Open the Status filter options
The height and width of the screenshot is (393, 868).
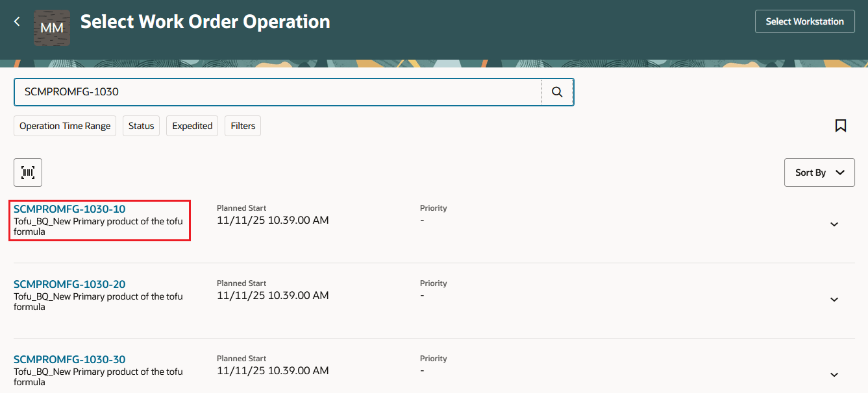(141, 125)
